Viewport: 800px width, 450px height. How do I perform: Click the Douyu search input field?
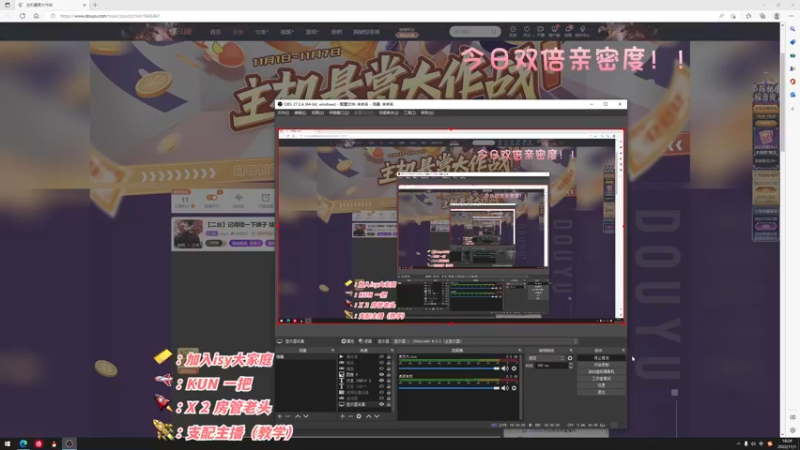471,32
